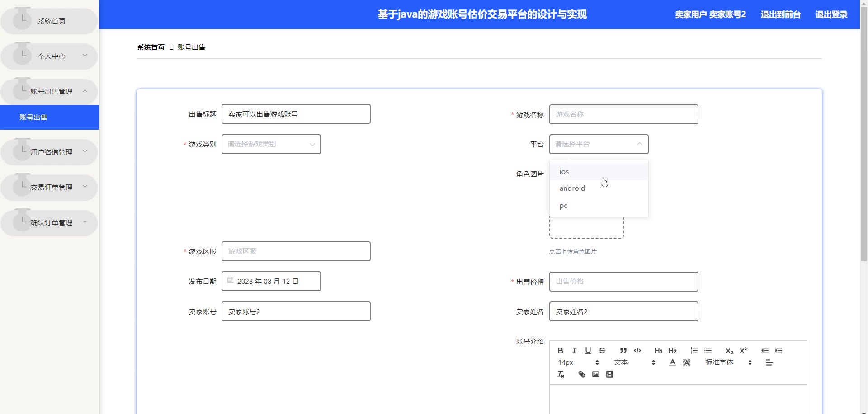Focus the 游戏区服 input field
Viewport: 868px width, 414px height.
tap(296, 251)
